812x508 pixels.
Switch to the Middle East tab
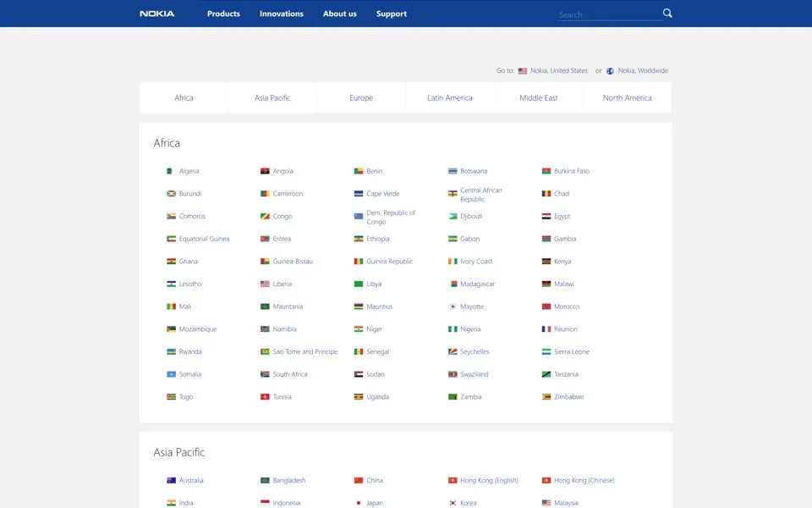pyautogui.click(x=539, y=97)
